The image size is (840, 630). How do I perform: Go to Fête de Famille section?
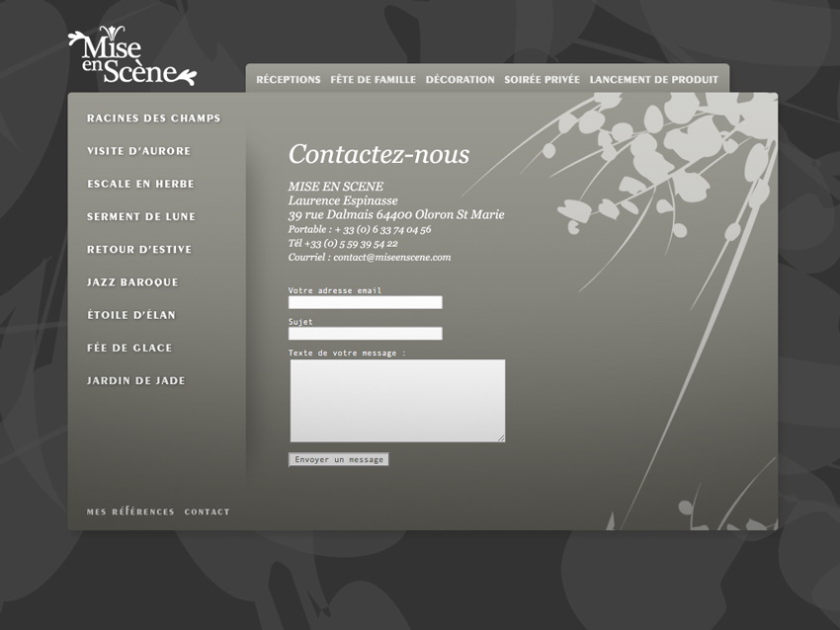(373, 80)
